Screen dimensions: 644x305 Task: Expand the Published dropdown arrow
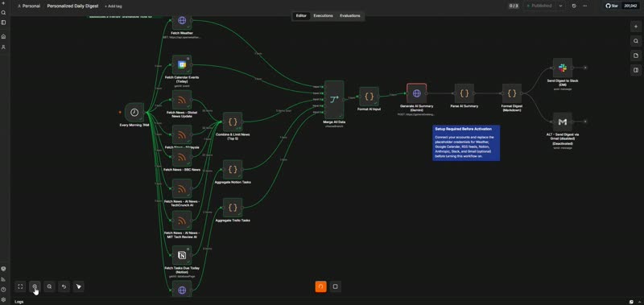click(560, 6)
